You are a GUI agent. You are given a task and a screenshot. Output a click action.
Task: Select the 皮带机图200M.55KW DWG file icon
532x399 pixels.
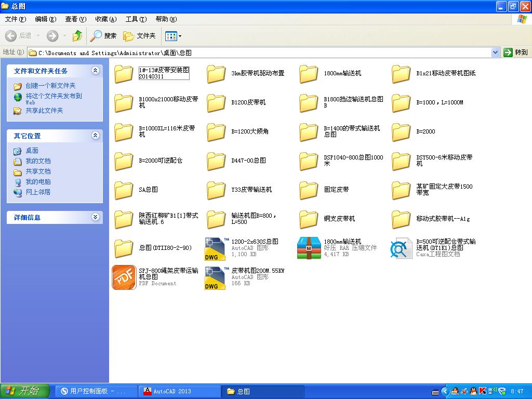coord(217,278)
